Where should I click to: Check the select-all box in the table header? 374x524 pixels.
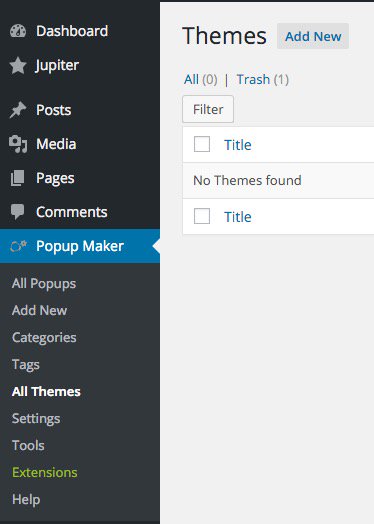(x=202, y=144)
